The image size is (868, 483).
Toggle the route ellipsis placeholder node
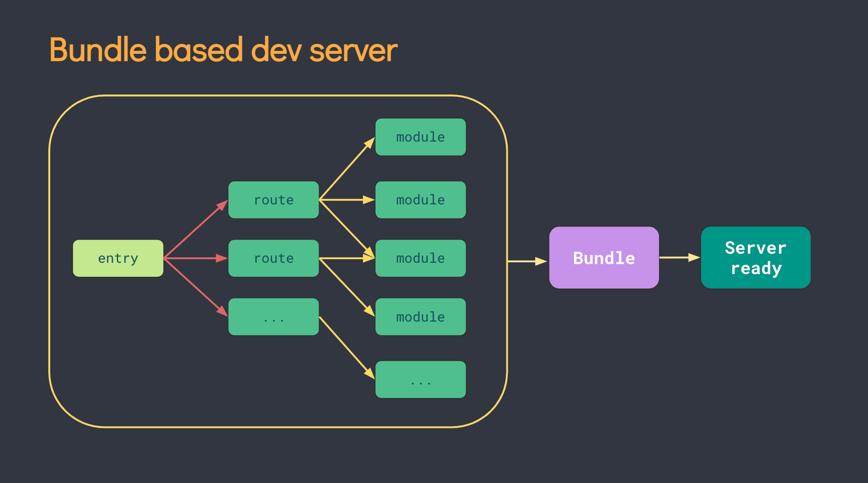pos(273,317)
